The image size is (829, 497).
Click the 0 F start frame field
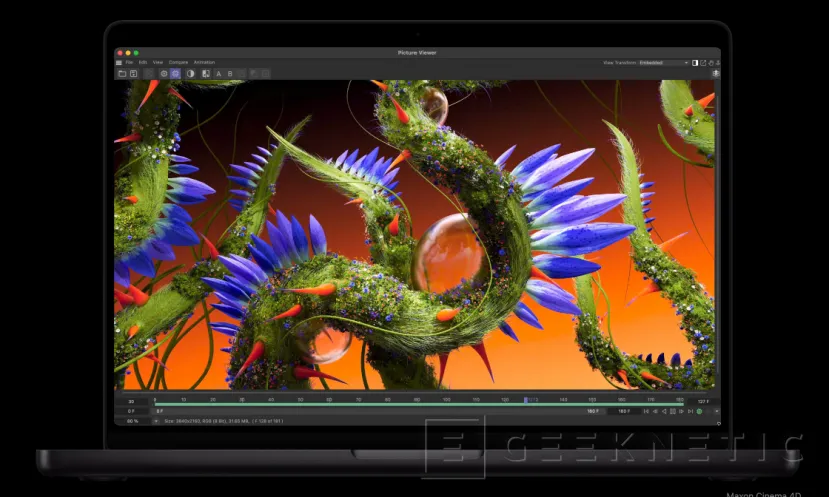[x=131, y=411]
